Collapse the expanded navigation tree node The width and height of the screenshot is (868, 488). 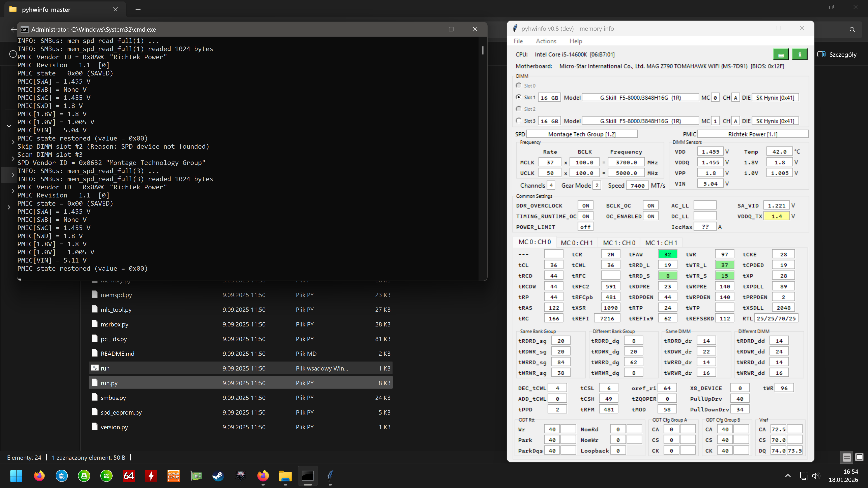pyautogui.click(x=9, y=126)
